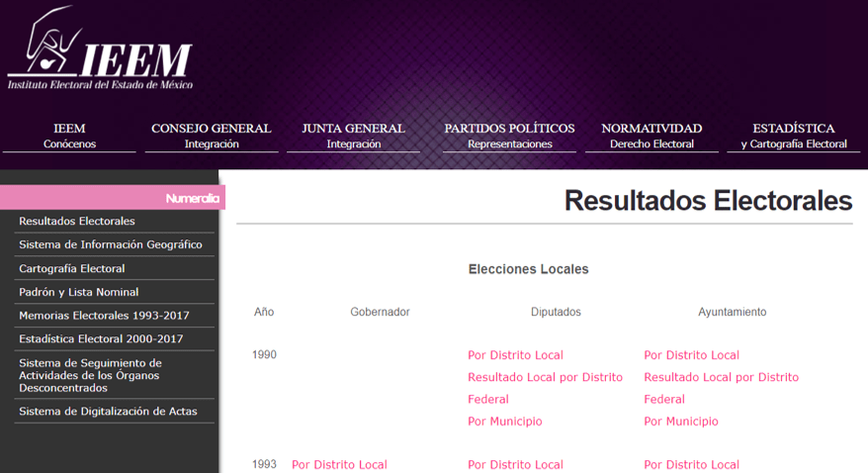Open 1990 Diputados Por Distrito Local
The height and width of the screenshot is (473, 868).
pos(515,355)
